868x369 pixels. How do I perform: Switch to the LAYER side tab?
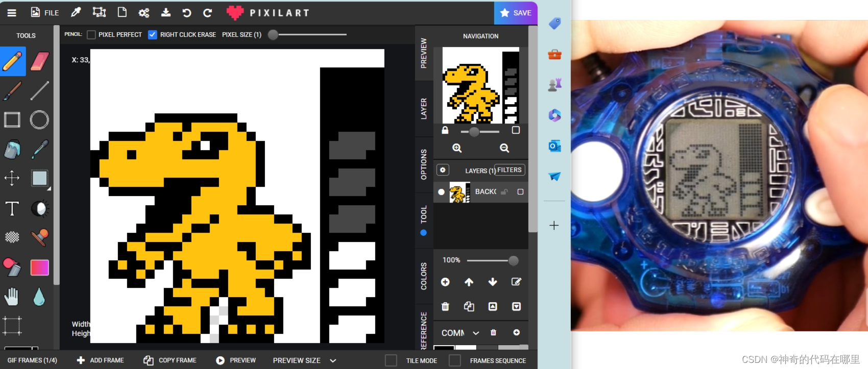point(423,109)
